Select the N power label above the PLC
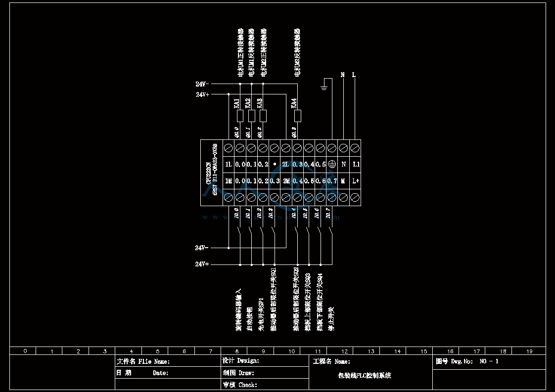555x392 pixels. point(343,75)
